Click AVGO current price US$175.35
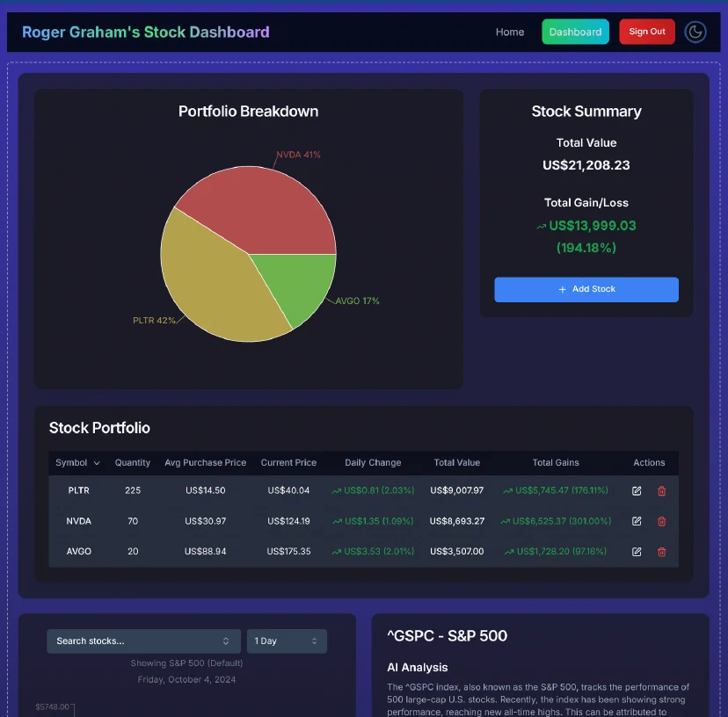The height and width of the screenshot is (717, 728). click(x=288, y=551)
